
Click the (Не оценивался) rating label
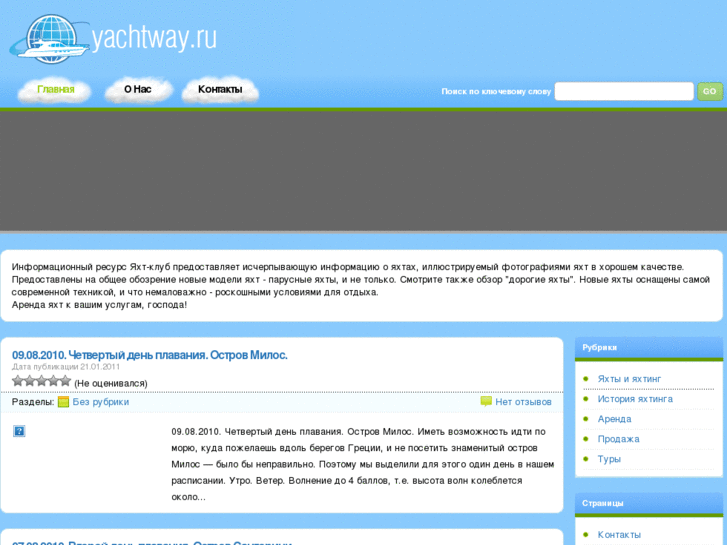point(111,384)
